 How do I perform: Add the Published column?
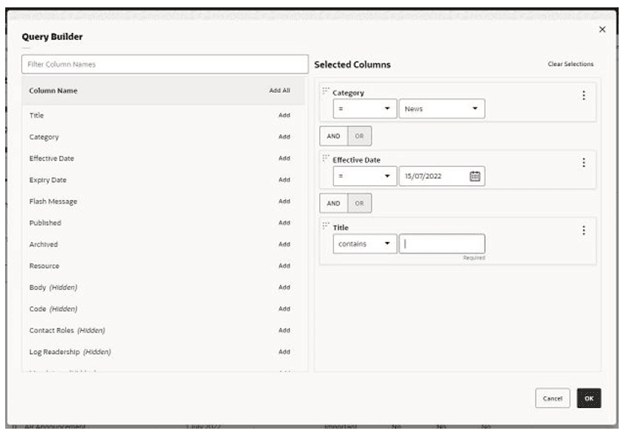(x=284, y=223)
